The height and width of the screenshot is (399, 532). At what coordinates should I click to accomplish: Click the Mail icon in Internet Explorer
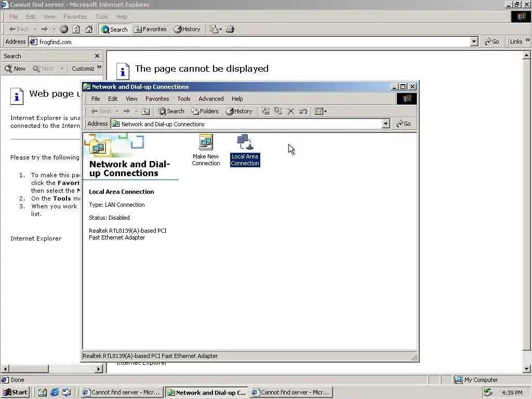click(216, 29)
